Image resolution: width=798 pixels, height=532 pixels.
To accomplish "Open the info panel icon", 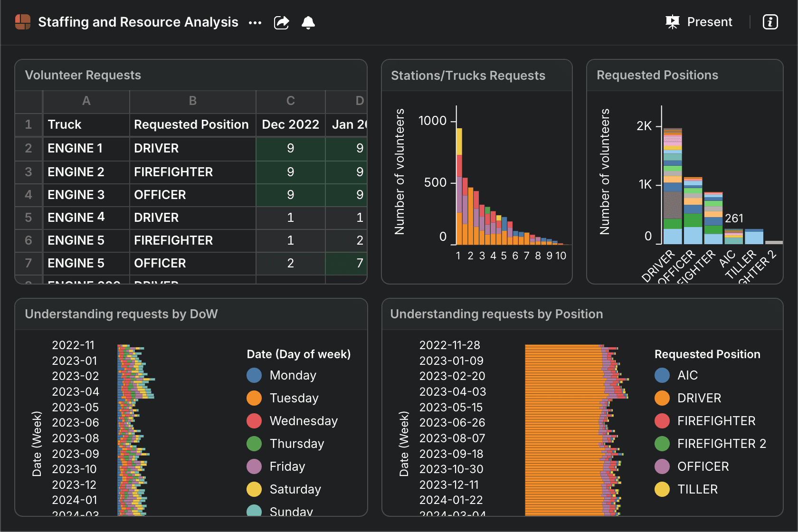I will pyautogui.click(x=770, y=22).
